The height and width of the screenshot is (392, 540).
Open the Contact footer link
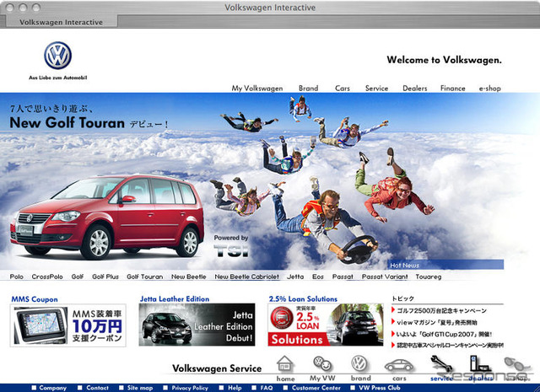tap(97, 388)
